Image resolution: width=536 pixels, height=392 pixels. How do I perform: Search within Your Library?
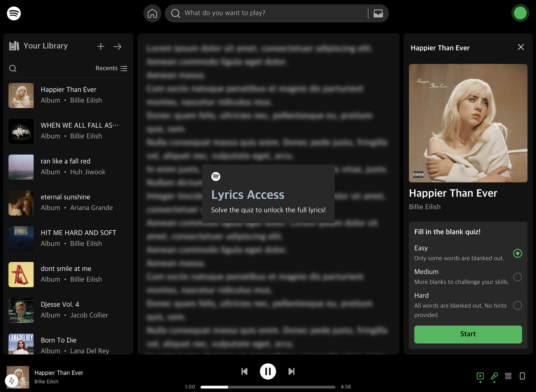click(x=13, y=69)
